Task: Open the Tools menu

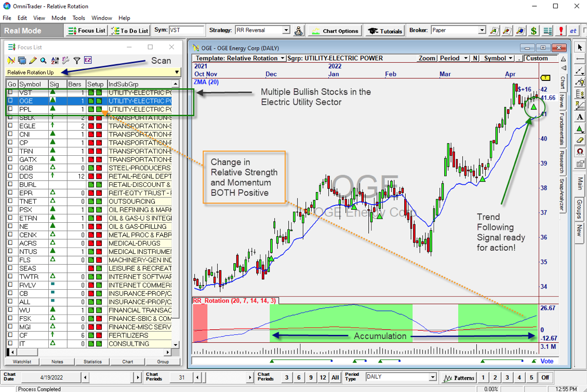Action: click(x=78, y=18)
